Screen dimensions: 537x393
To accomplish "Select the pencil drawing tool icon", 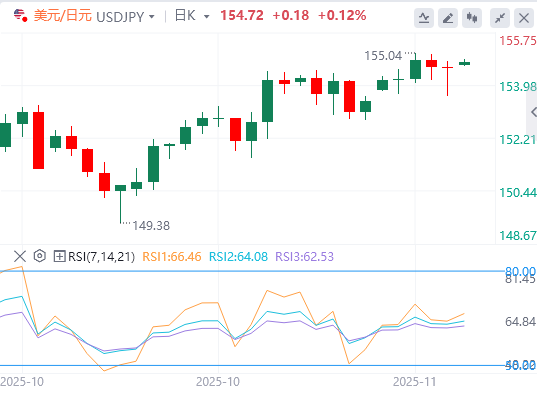I will (x=448, y=18).
